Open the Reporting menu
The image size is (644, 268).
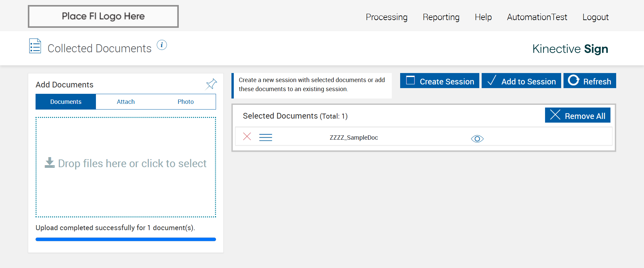click(441, 17)
